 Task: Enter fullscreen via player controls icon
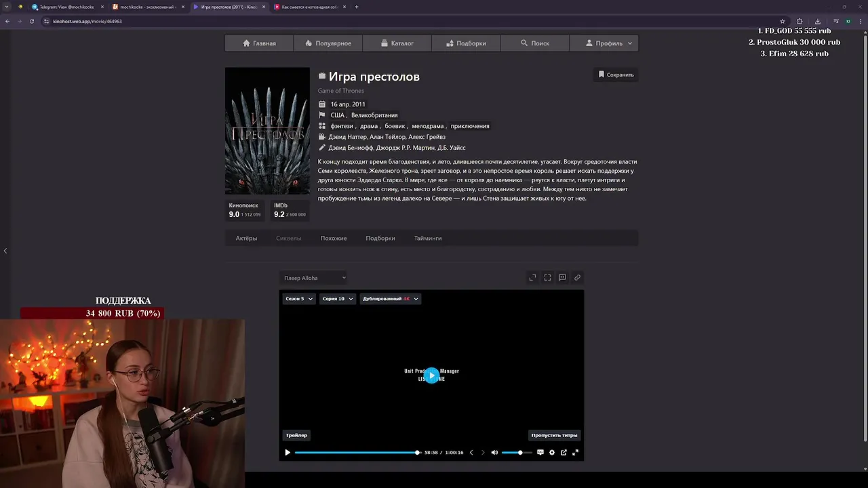point(575,453)
